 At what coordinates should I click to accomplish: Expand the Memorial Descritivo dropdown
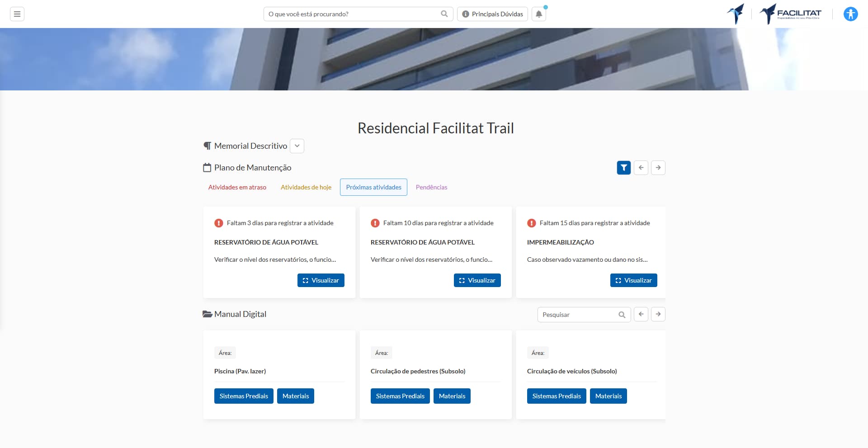[297, 146]
